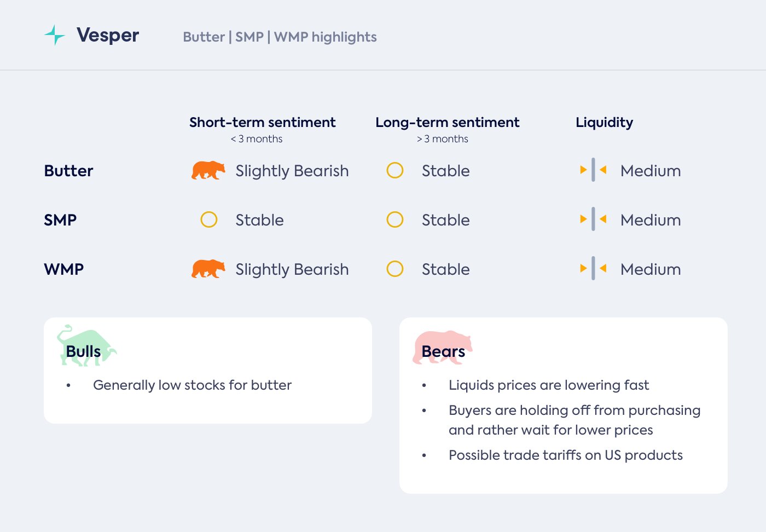Click the SMP liquidity medium arrows icon
The height and width of the screenshot is (532, 766).
593,219
